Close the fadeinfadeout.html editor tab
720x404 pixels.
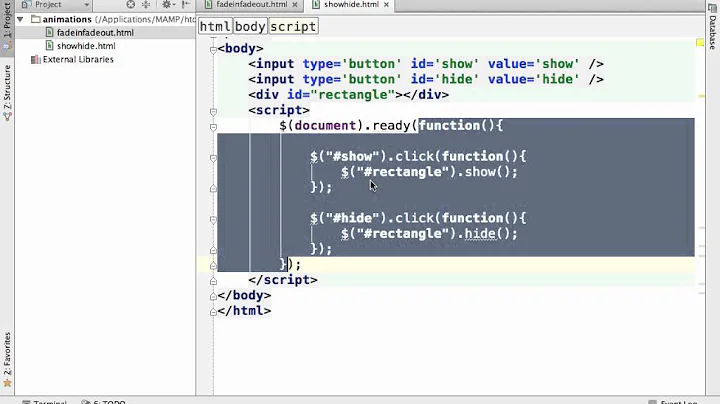pos(295,5)
